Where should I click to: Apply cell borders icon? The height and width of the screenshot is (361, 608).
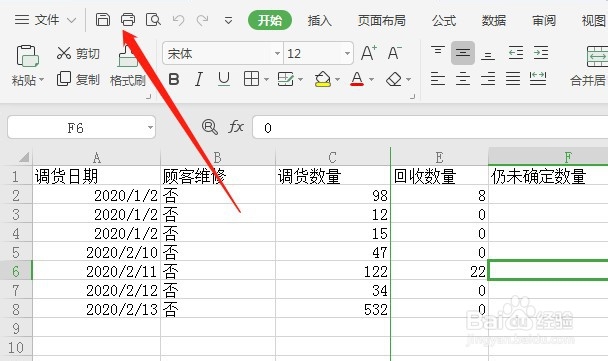point(251,79)
